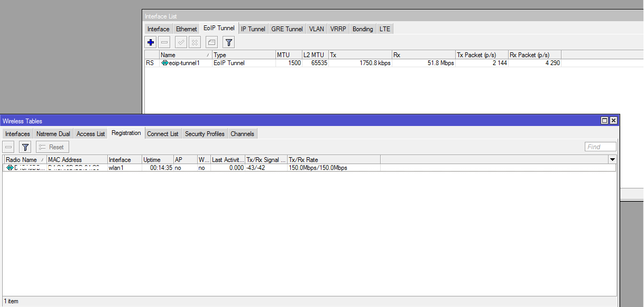This screenshot has width=644, height=307.
Task: Sort by AP column header
Action: 186,160
